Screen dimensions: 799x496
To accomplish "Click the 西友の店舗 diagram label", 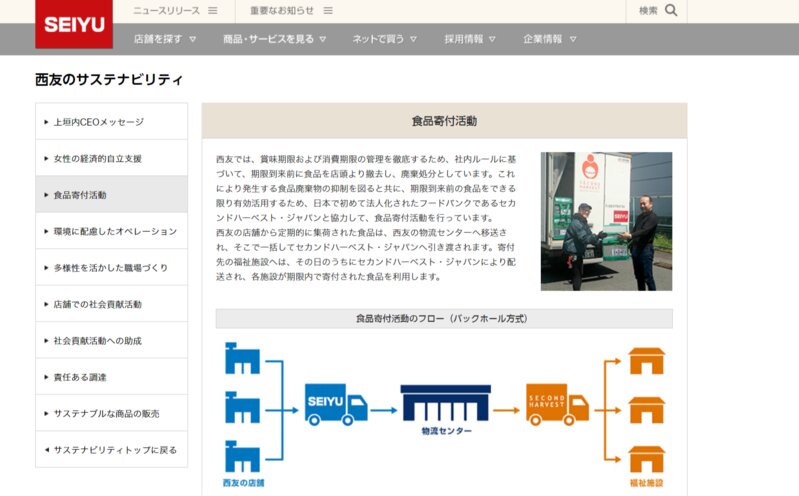I will (243, 483).
